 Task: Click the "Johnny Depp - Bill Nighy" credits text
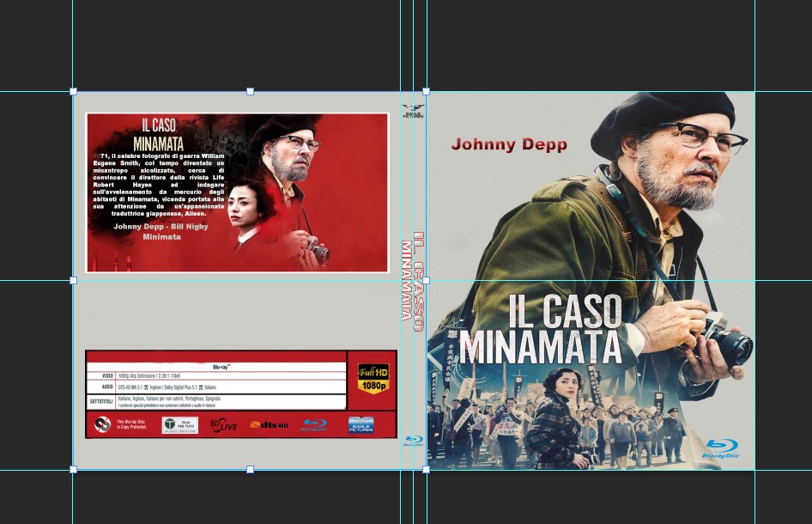coord(161,227)
